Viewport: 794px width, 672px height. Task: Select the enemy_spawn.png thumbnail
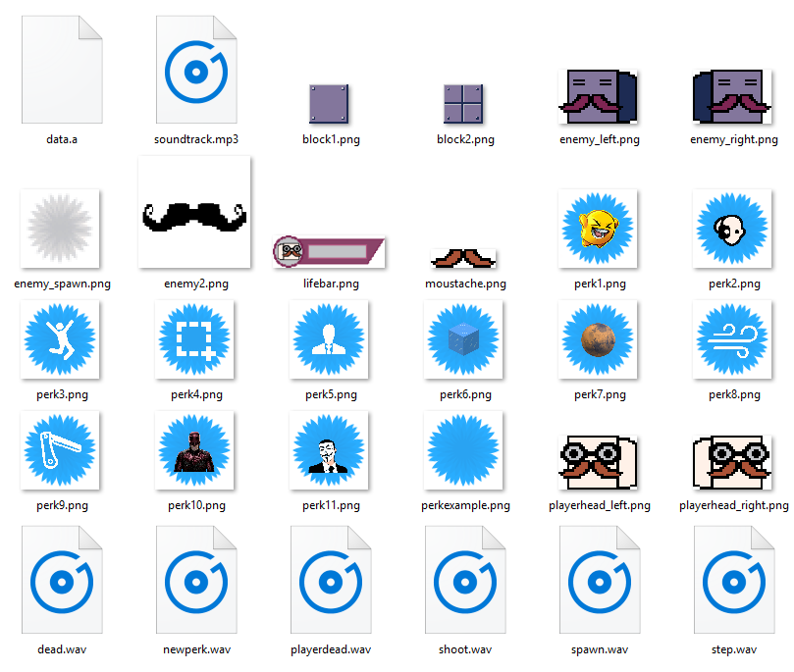pyautogui.click(x=60, y=229)
